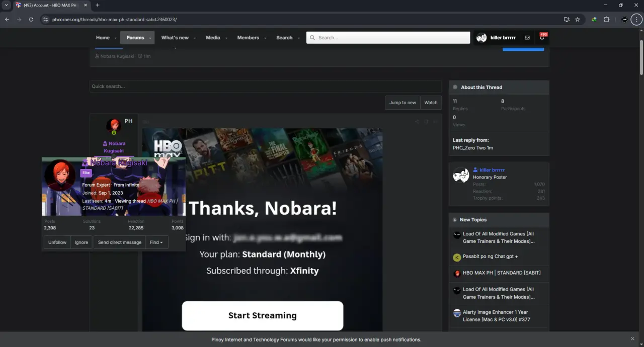Click the search magnifier icon in the search box
The height and width of the screenshot is (347, 644).
click(312, 38)
